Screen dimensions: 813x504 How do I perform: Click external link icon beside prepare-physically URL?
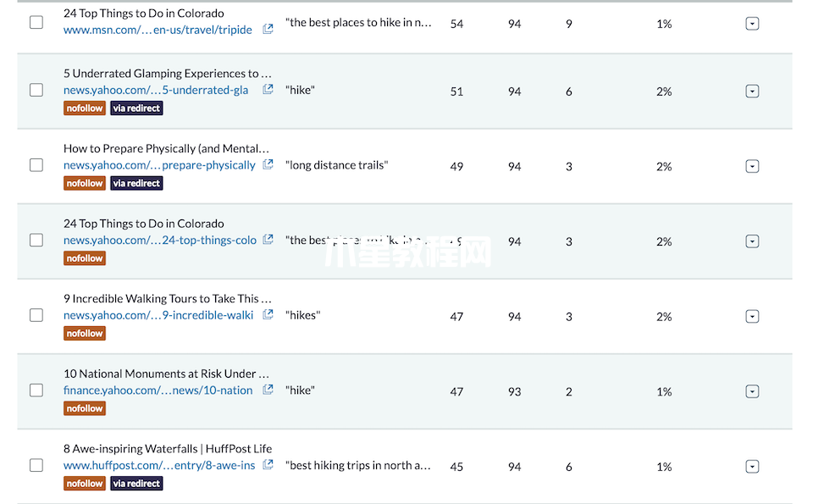point(268,165)
